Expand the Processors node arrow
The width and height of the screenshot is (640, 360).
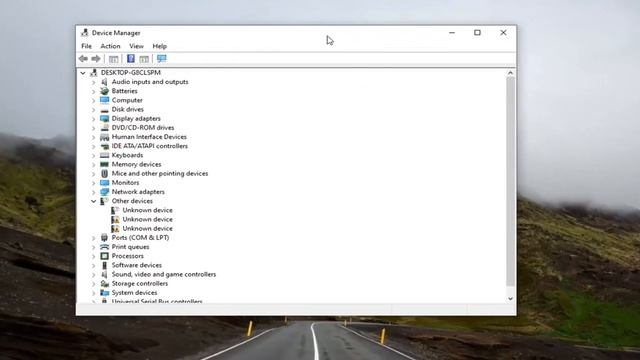coord(93,256)
